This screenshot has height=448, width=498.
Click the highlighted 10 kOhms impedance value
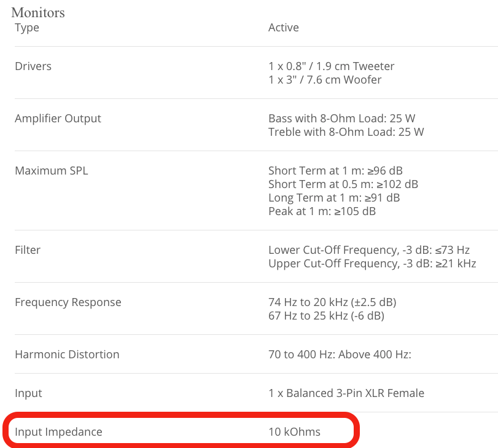pos(294,432)
